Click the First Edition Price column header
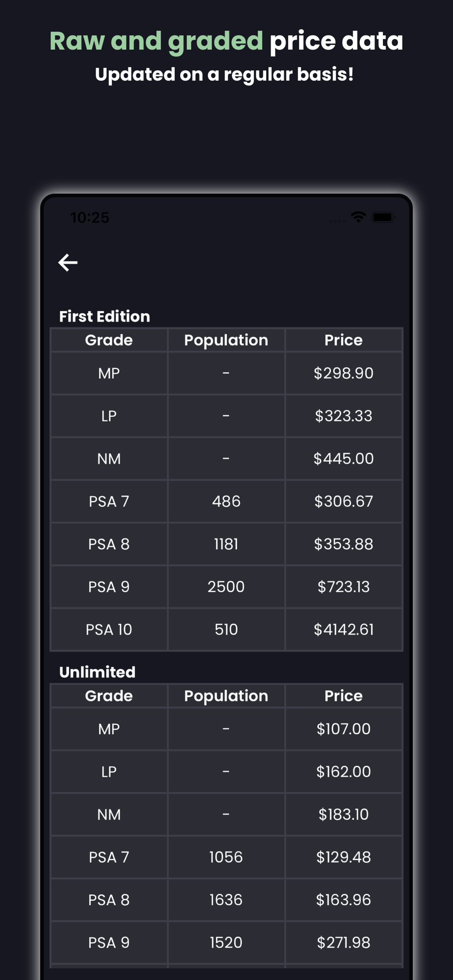453x980 pixels. click(x=344, y=340)
